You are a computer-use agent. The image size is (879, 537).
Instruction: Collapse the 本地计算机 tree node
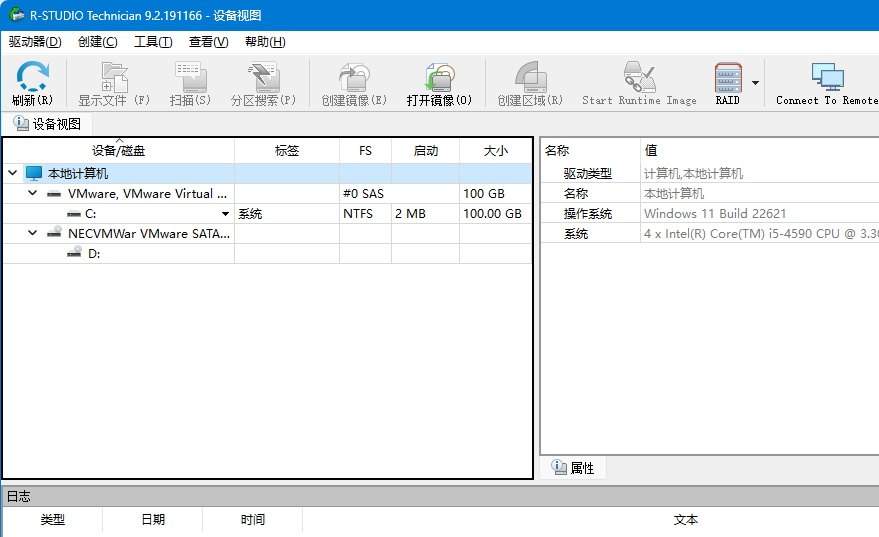13,173
